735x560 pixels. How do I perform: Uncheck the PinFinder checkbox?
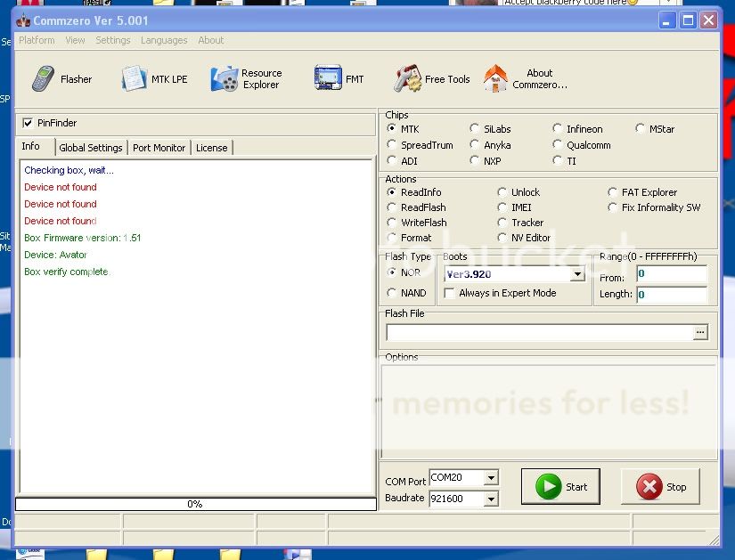pyautogui.click(x=29, y=123)
